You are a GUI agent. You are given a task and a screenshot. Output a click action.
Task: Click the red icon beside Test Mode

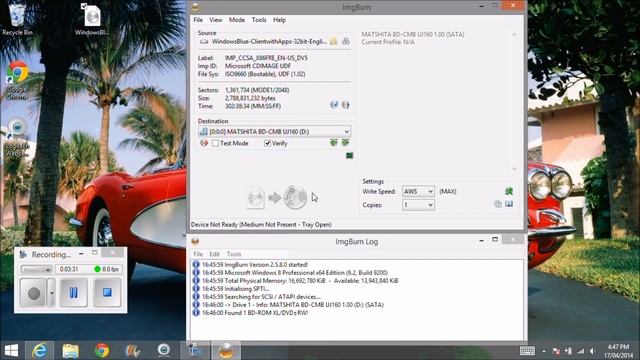(204, 143)
